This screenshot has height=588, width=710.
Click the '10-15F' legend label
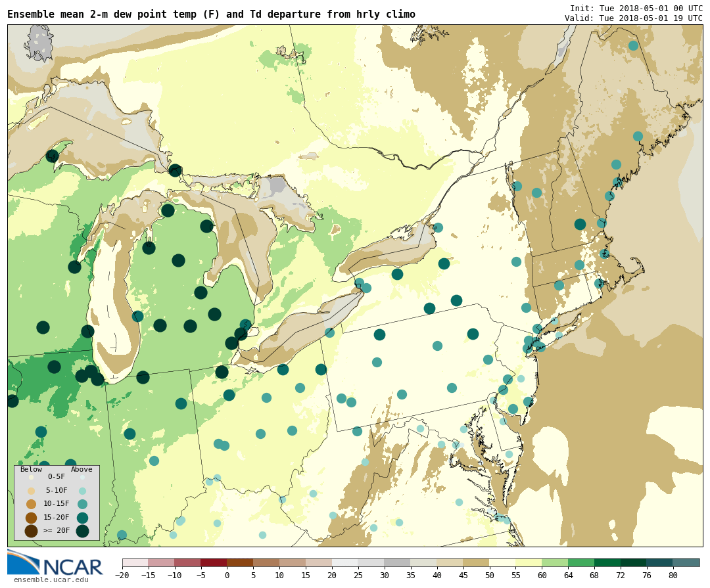click(57, 503)
